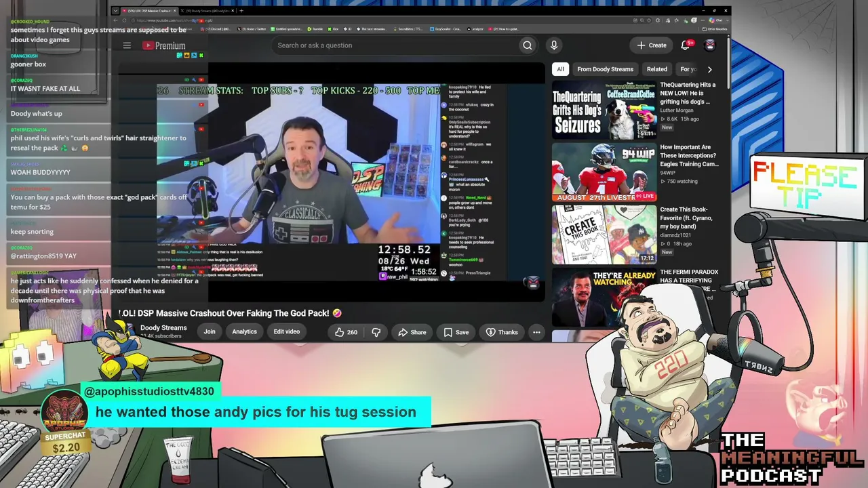Open more actions three-dot menu

point(536,332)
